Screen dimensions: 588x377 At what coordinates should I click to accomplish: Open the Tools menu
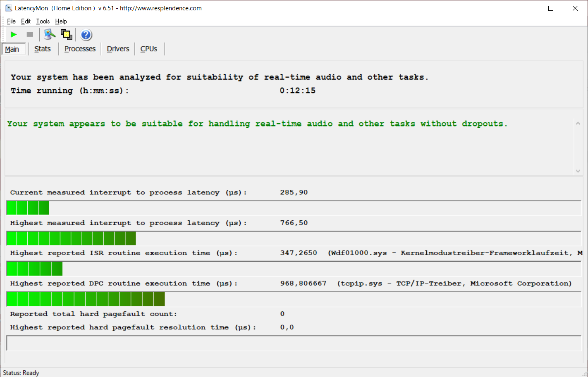point(43,21)
